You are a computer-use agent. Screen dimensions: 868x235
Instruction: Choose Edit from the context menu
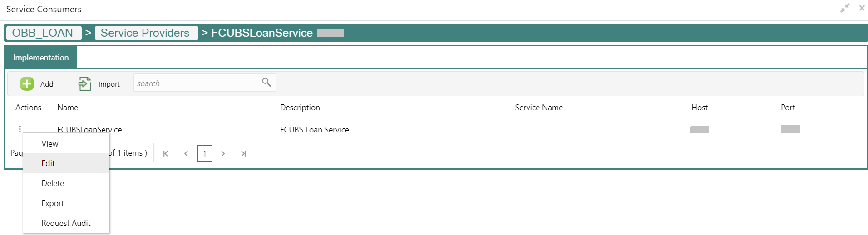66,163
